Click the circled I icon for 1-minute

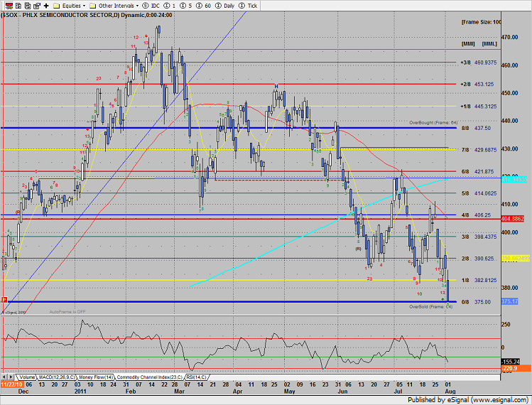pyautogui.click(x=167, y=6)
